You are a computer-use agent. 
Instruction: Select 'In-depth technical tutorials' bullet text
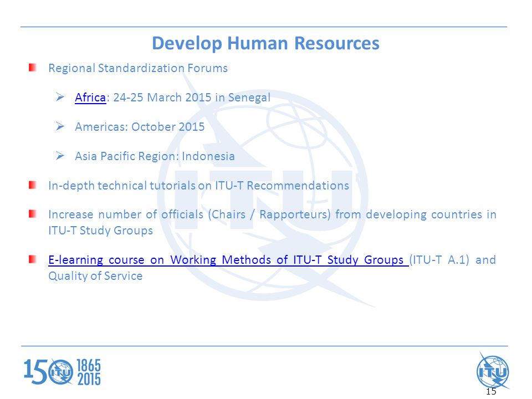198,186
